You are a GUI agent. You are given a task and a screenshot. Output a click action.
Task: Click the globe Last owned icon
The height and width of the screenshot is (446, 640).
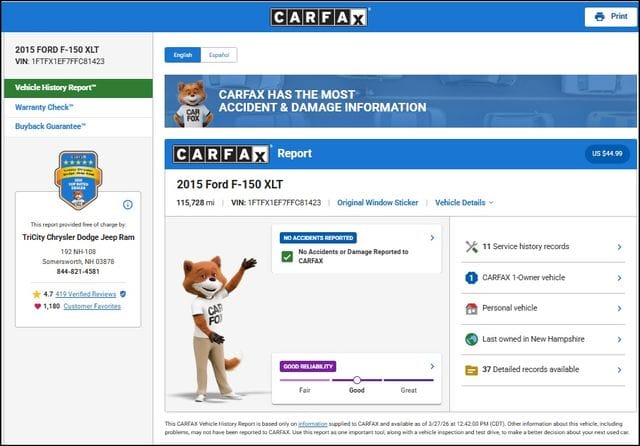[x=471, y=339]
